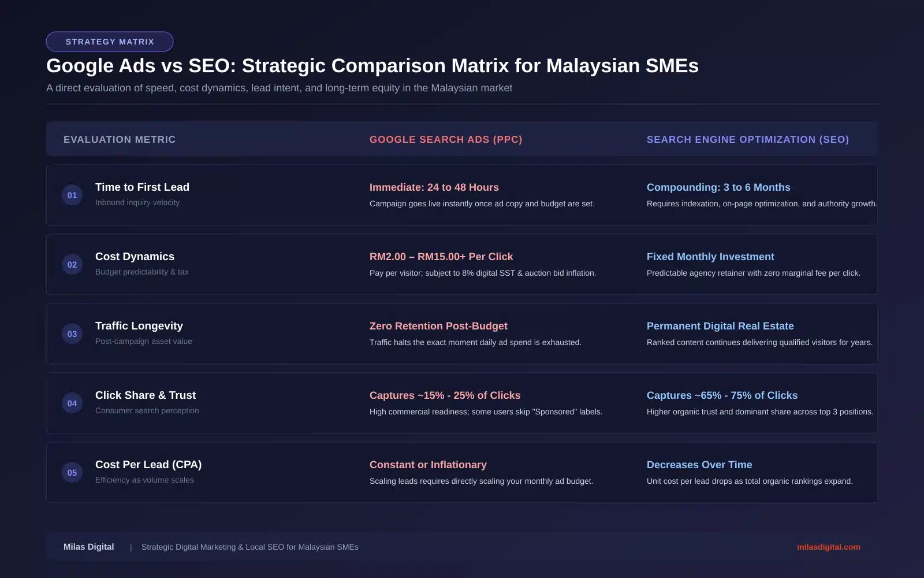Click 'Constant or Inflationary' text
The width and height of the screenshot is (924, 578).
click(428, 465)
